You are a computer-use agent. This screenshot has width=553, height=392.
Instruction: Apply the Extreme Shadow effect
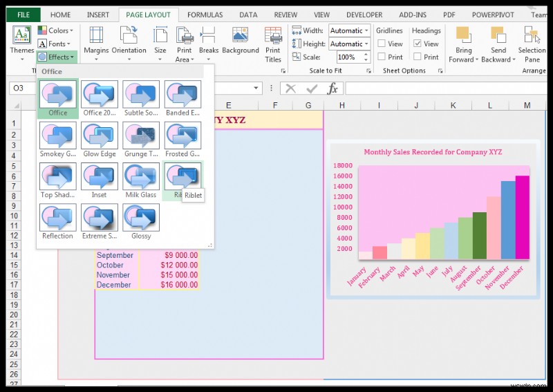100,221
